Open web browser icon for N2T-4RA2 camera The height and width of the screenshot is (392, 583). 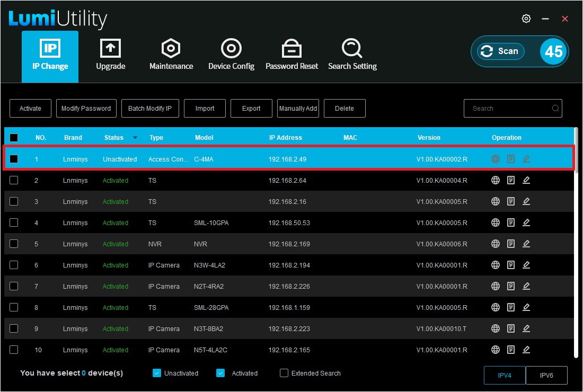[495, 286]
